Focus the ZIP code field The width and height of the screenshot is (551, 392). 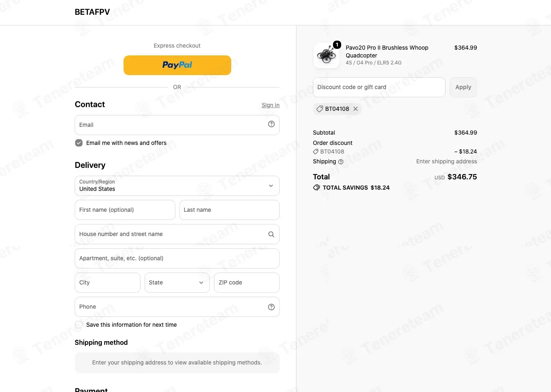tap(247, 283)
